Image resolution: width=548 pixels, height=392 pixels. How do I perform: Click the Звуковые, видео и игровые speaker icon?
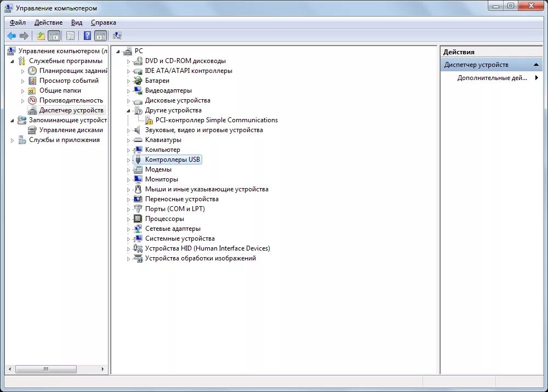pos(138,130)
